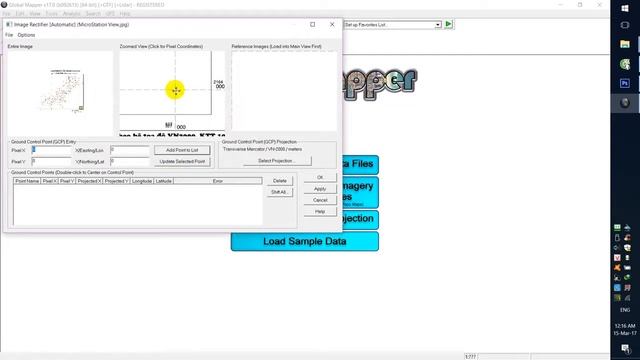Open the Windows Start button in the taskbar

tap(625, 8)
